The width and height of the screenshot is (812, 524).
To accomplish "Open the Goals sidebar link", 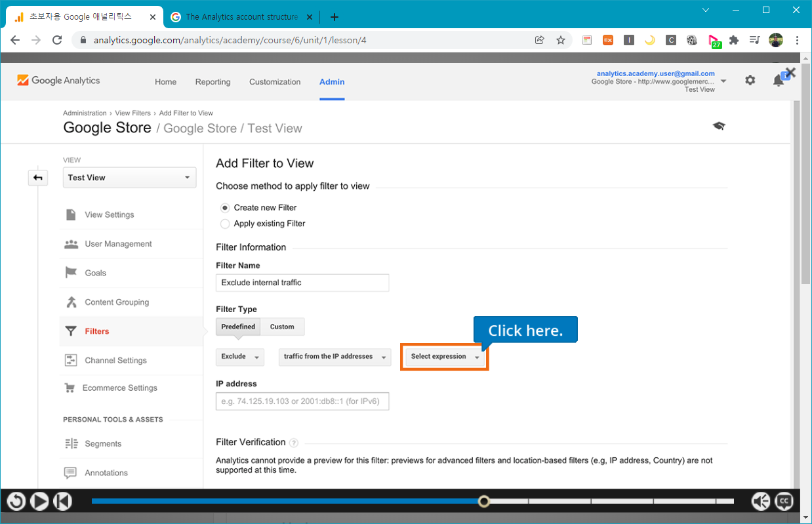I will pos(95,273).
